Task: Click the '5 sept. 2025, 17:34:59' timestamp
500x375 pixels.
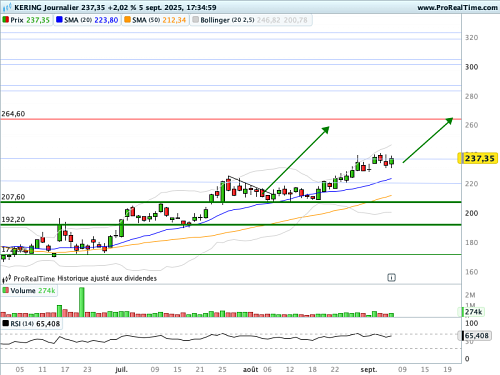Action: click(178, 7)
